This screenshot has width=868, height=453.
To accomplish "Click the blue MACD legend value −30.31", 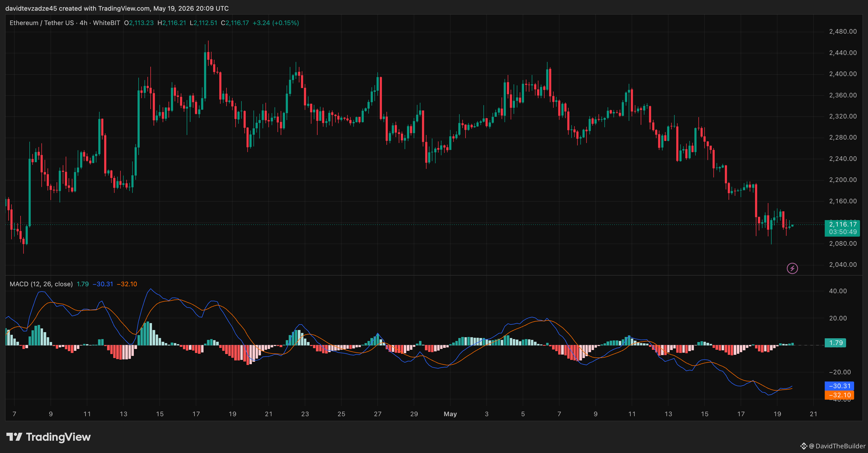I will click(x=103, y=284).
